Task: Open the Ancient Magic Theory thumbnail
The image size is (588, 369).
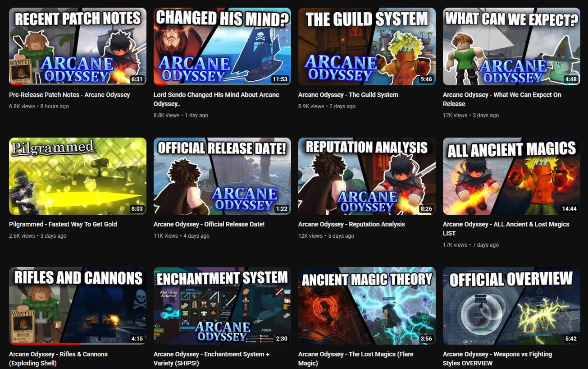Action: tap(367, 306)
